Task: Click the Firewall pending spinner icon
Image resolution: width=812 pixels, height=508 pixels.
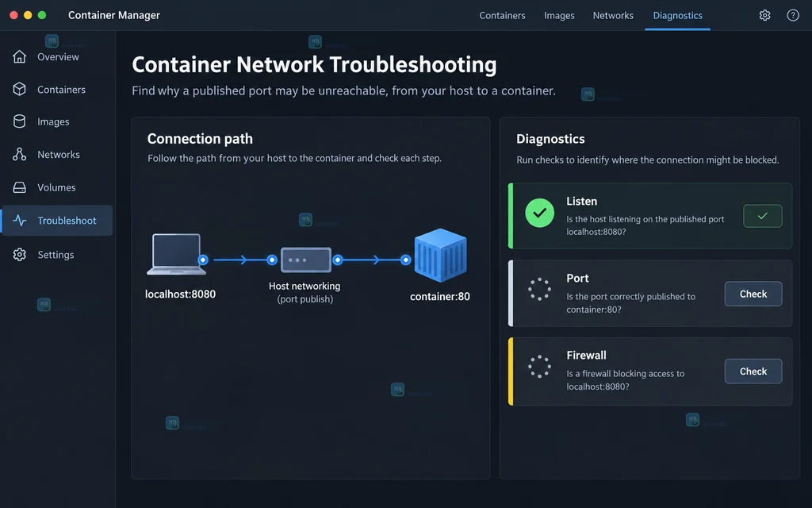Action: pos(539,367)
